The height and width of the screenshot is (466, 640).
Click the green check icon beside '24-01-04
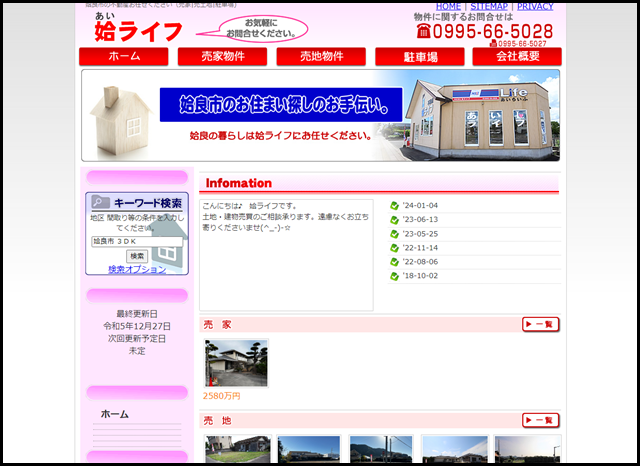(394, 206)
